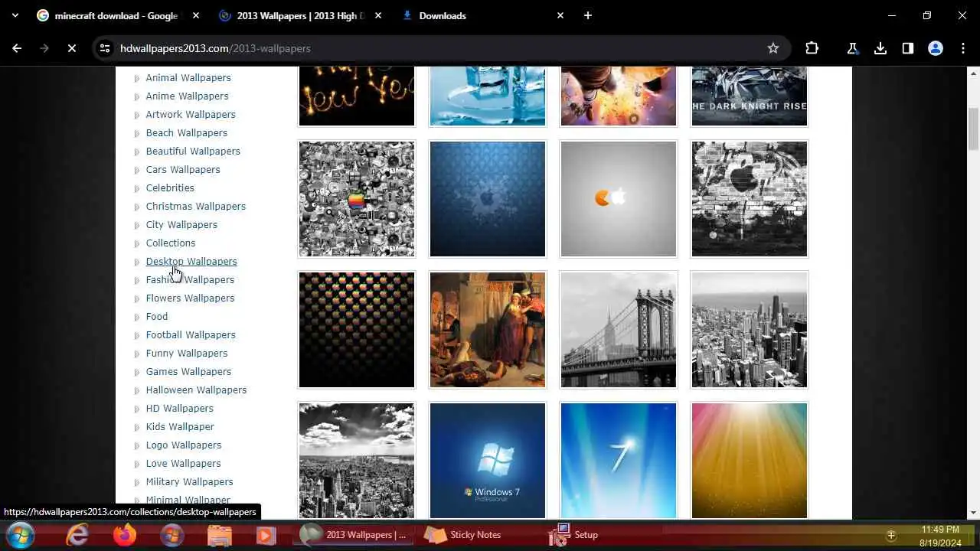Open Sticky Notes taskbar item
980x551 pixels.
point(462,535)
